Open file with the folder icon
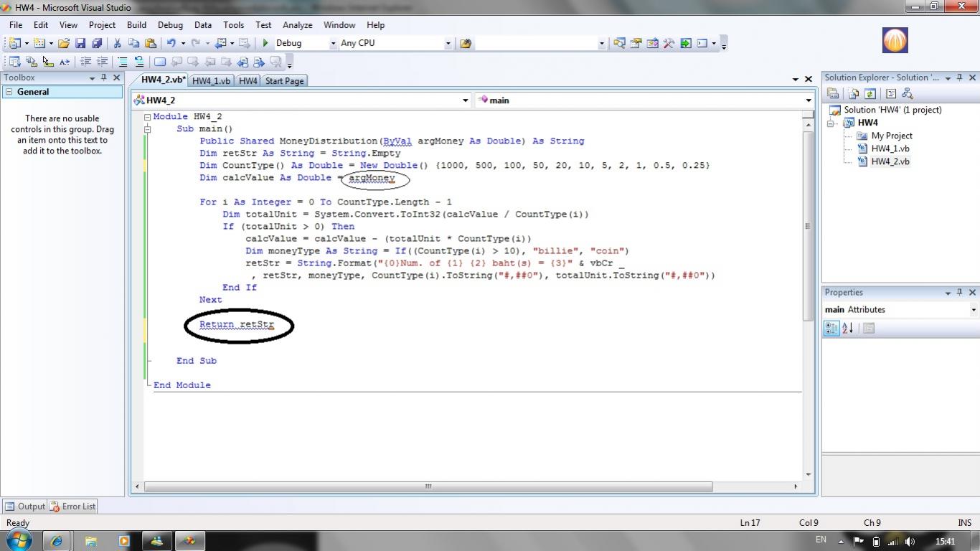 pyautogui.click(x=64, y=43)
